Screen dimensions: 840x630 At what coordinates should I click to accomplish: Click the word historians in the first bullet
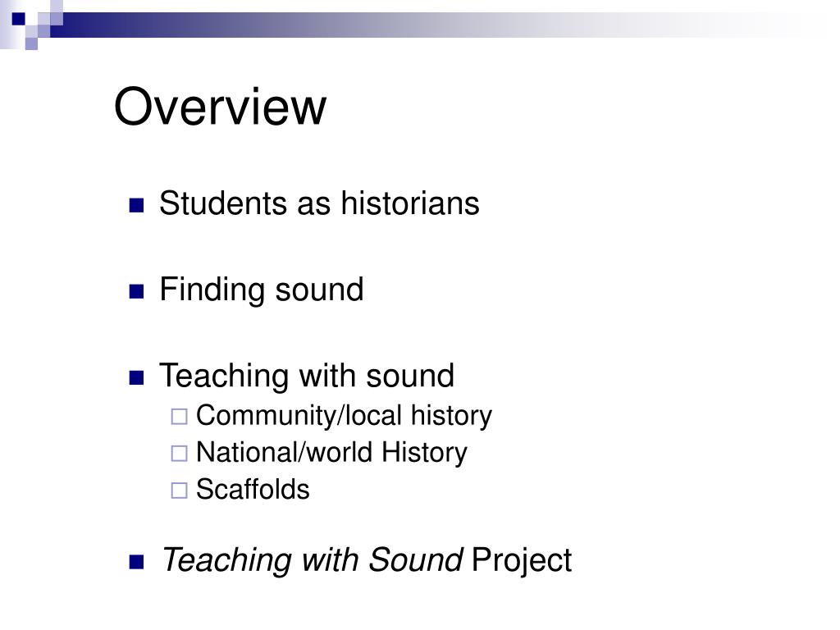[x=410, y=203]
